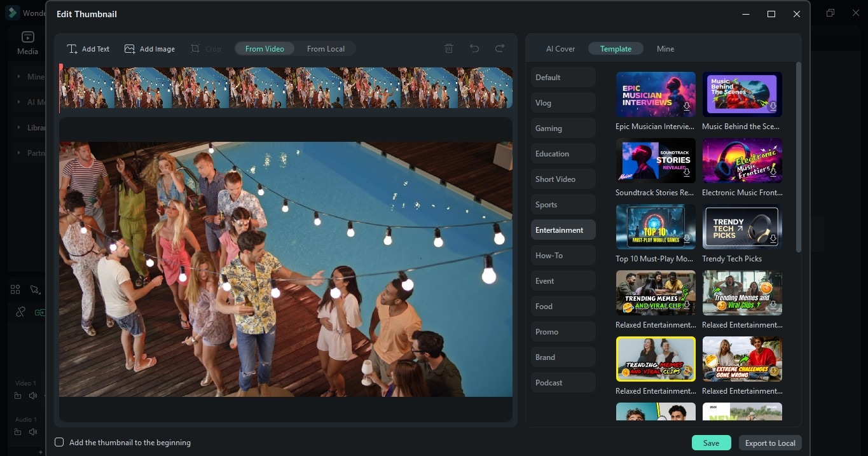Delete the thumbnail using the trash icon
The image size is (868, 456).
pos(448,48)
